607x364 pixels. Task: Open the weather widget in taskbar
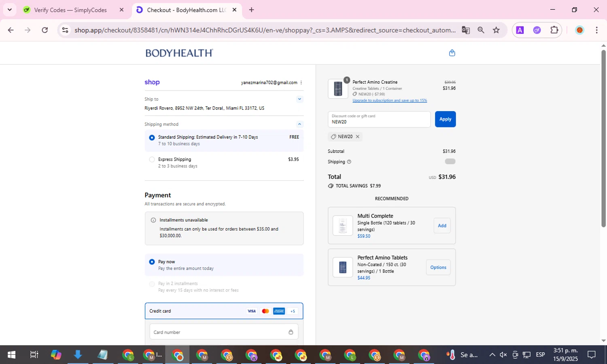click(x=461, y=355)
